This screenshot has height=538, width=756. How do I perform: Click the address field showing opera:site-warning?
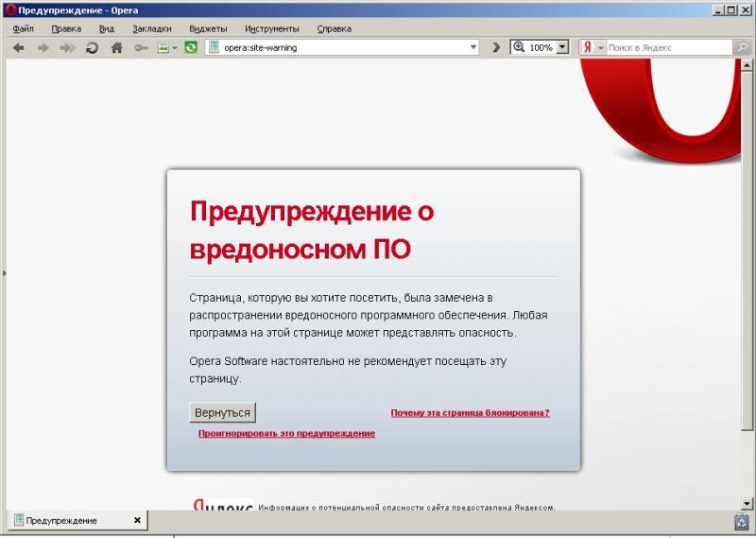click(x=342, y=48)
